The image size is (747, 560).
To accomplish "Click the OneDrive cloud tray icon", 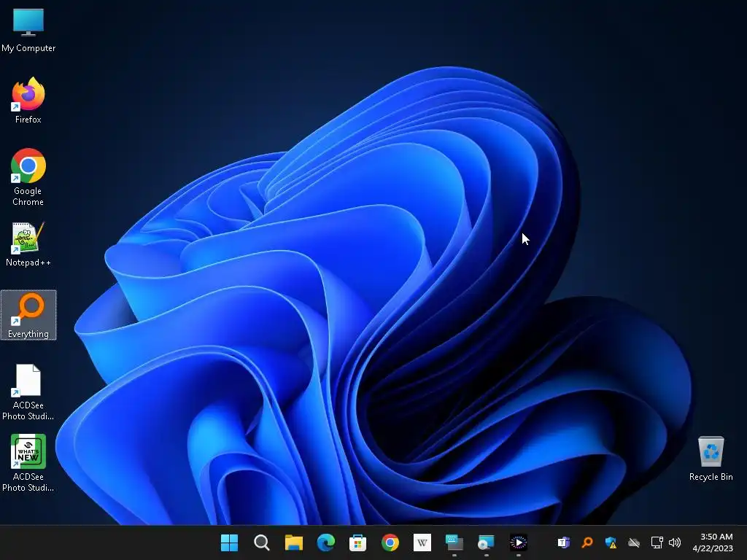I will pos(634,542).
